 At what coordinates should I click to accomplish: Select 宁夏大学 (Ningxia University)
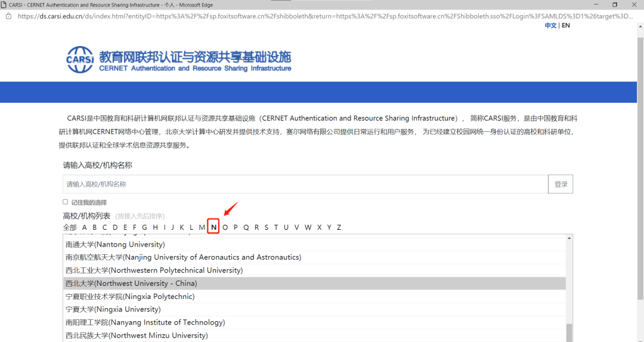click(315, 309)
